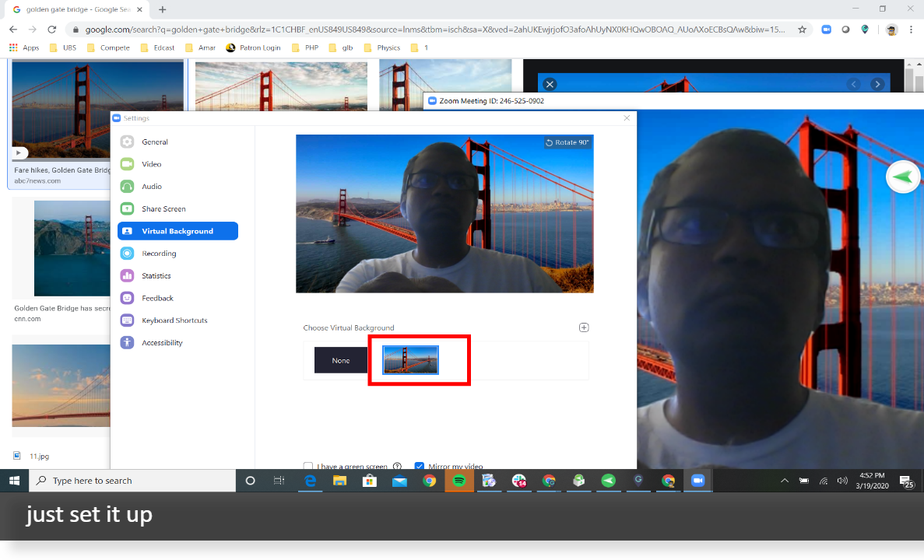The height and width of the screenshot is (560, 924).
Task: Open Keyboard Shortcuts settings
Action: pyautogui.click(x=173, y=320)
